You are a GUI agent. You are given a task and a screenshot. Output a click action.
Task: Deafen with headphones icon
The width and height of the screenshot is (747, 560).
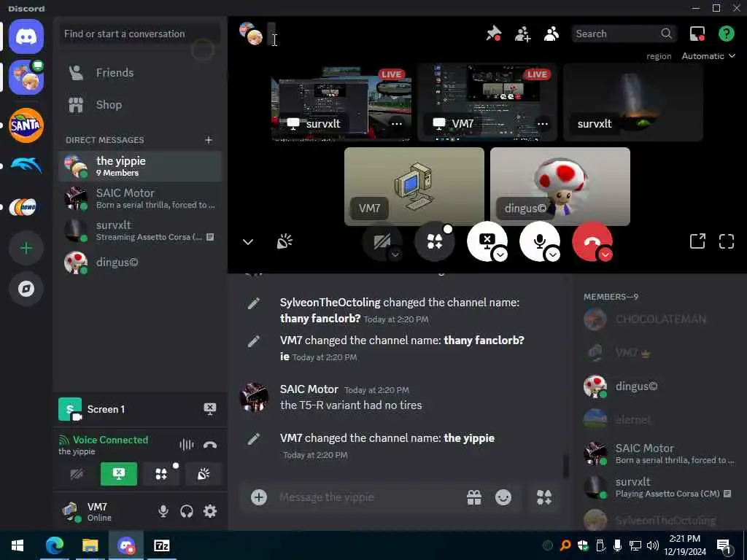186,511
